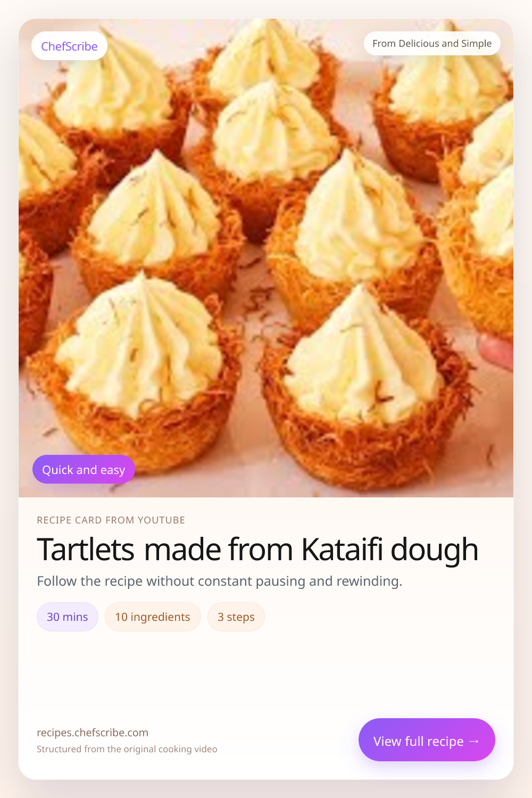Click the word Kataifi in the title

click(x=342, y=549)
